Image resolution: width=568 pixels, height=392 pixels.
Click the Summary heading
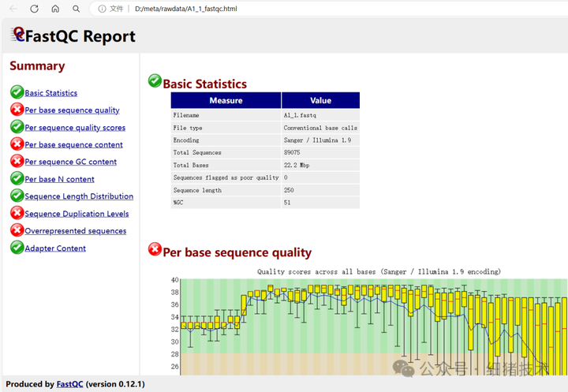pyautogui.click(x=37, y=66)
